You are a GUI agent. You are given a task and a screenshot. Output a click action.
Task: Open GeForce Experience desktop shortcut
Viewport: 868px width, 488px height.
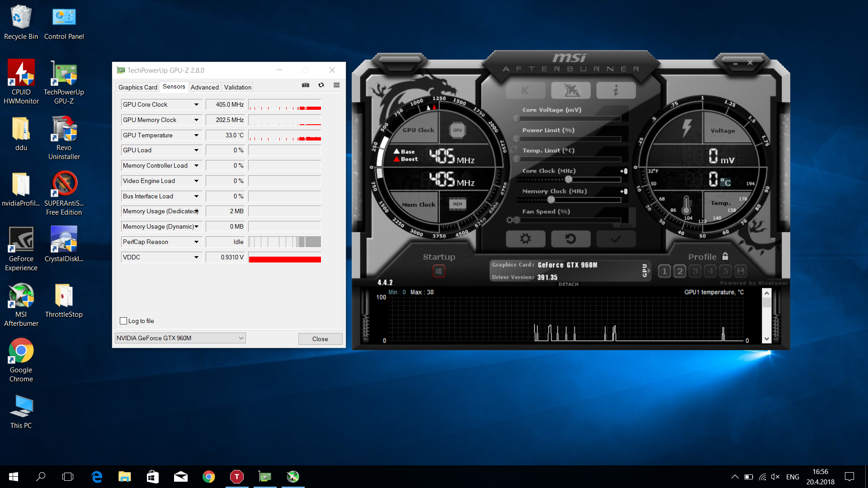click(x=21, y=249)
